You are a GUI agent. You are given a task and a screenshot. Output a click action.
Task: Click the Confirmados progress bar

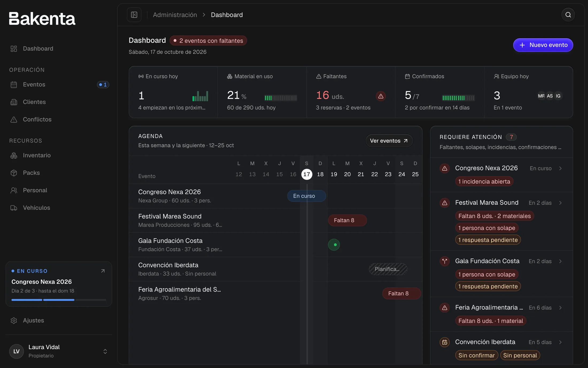(458, 98)
